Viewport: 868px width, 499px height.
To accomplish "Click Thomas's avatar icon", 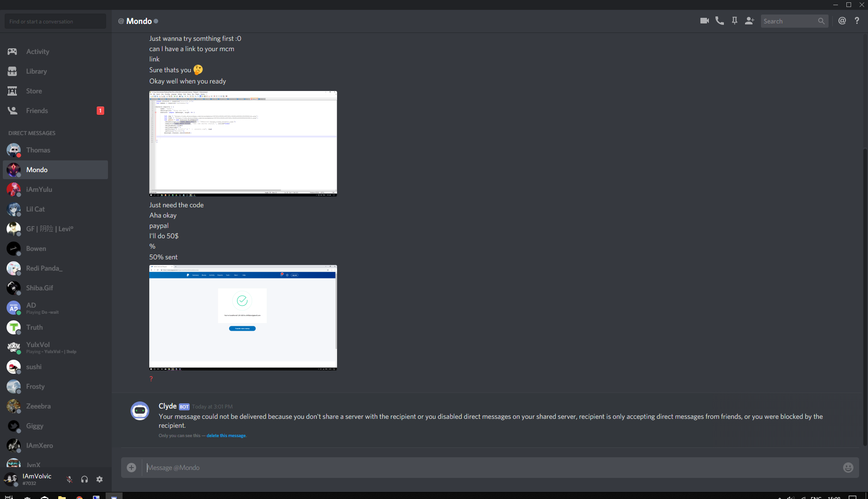I will [x=14, y=150].
